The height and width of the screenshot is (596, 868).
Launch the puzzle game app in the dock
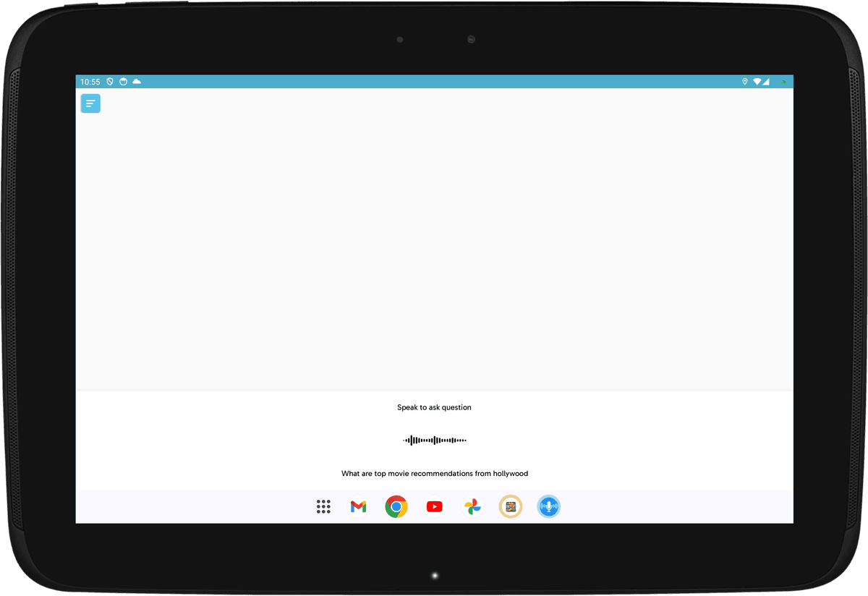pos(511,506)
